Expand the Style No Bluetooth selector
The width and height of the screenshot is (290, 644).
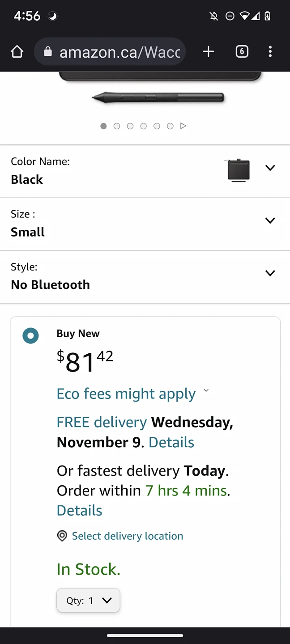[x=145, y=277]
